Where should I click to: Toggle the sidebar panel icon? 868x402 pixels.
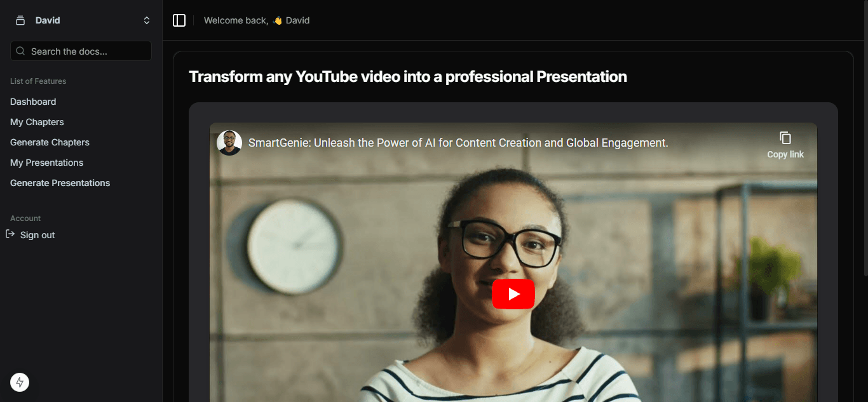pos(179,20)
